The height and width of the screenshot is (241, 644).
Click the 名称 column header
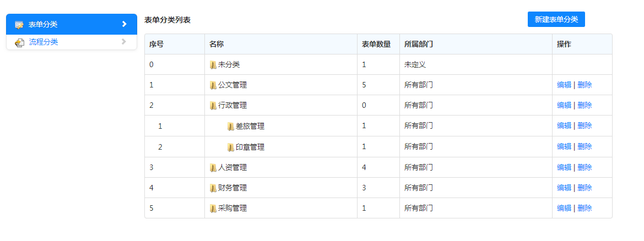(216, 44)
